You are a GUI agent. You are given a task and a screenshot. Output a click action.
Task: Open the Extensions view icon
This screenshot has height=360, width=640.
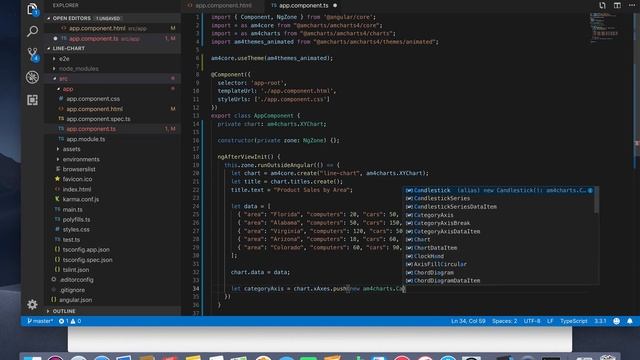[x=32, y=100]
